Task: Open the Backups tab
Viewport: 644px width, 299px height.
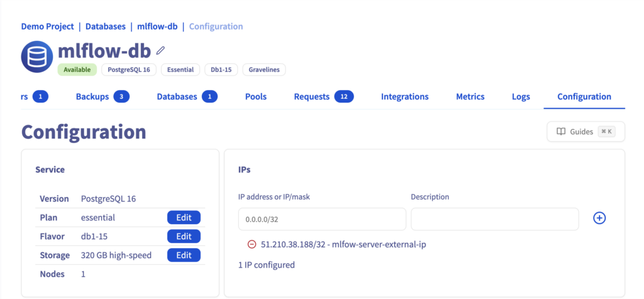Action: tap(103, 97)
